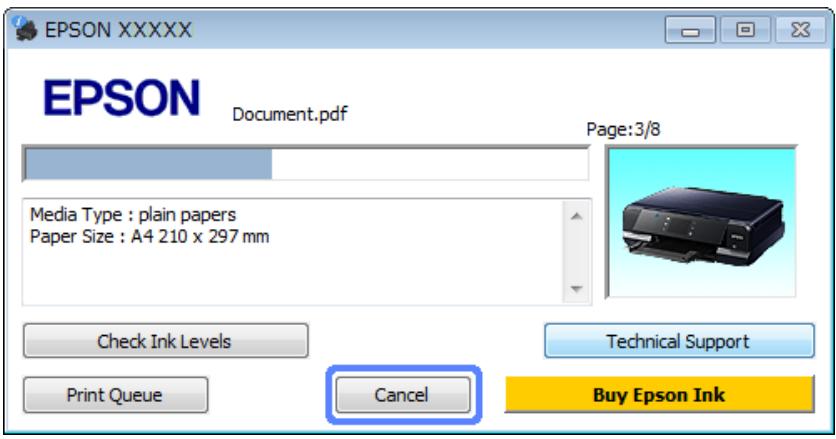Open Check Ink Levels
The height and width of the screenshot is (439, 836).
tap(165, 341)
